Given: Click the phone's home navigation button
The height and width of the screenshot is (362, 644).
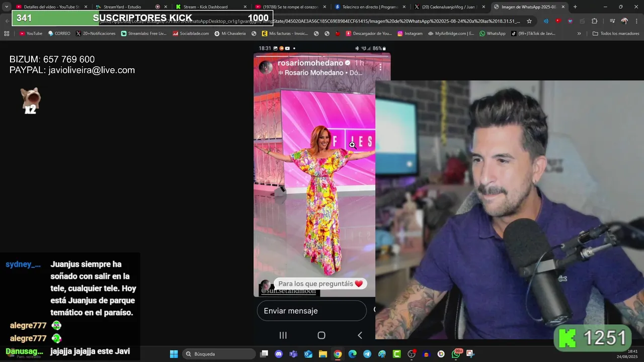Looking at the screenshot, I should coord(321,335).
